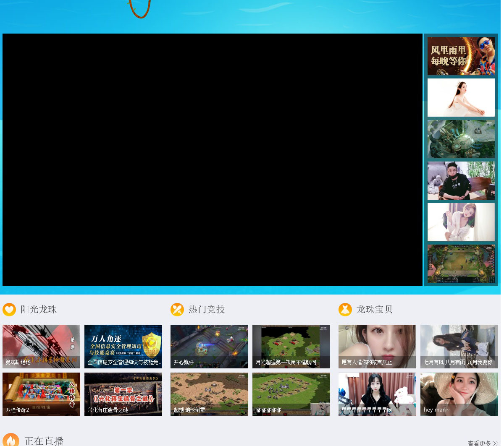Open the 阳光龙珠 section heading

[39, 310]
